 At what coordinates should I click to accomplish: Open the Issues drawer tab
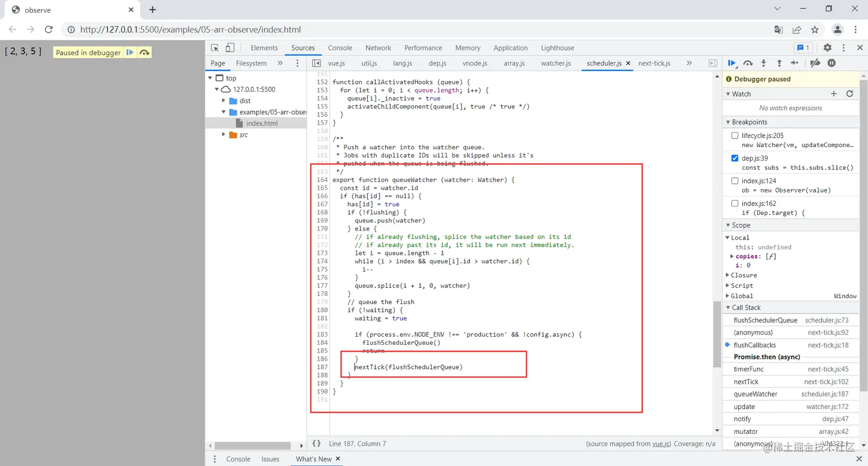[x=270, y=459]
